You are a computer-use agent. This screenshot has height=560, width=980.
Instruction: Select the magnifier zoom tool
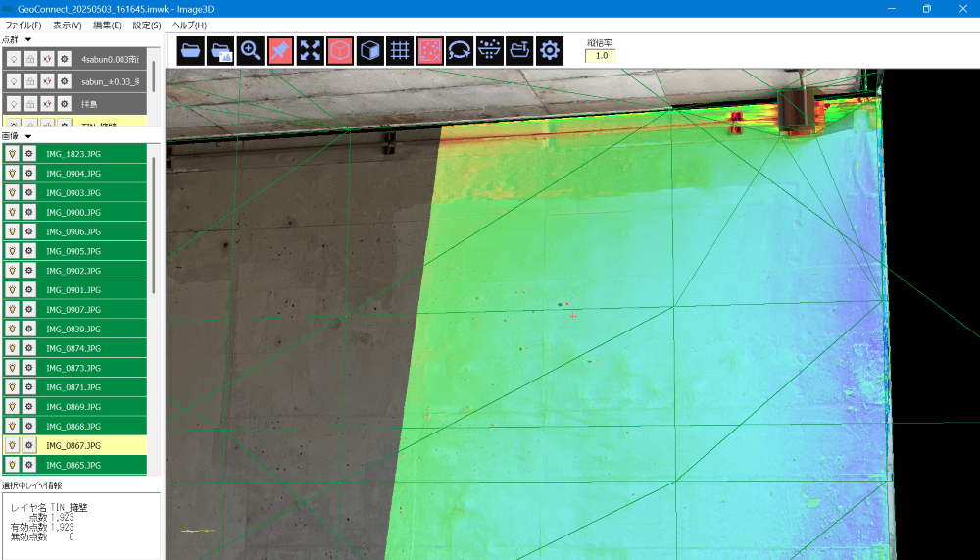tap(251, 51)
